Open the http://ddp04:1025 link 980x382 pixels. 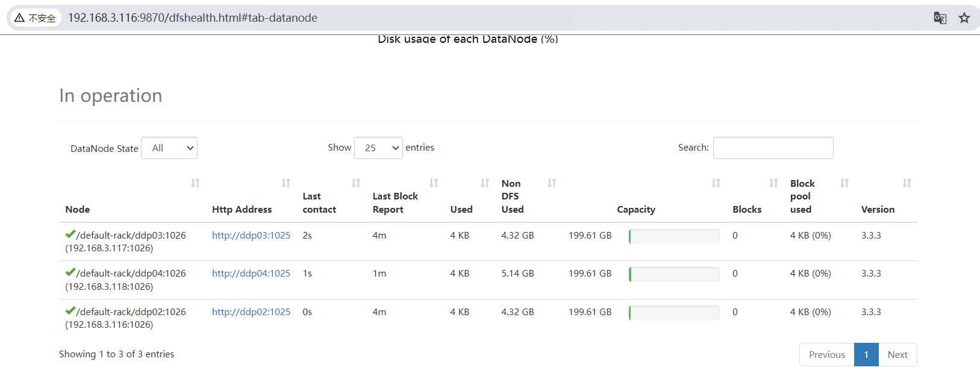251,274
